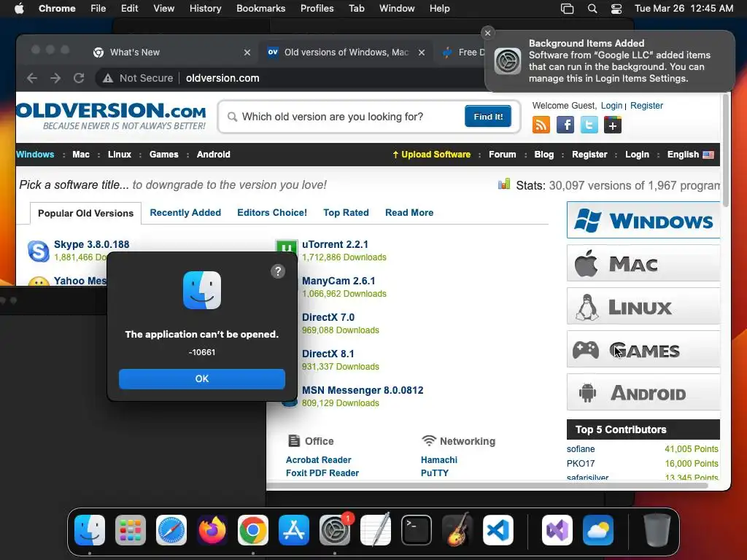The width and height of the screenshot is (747, 560).
Task: Open System Settings from the Dock
Action: tap(334, 530)
